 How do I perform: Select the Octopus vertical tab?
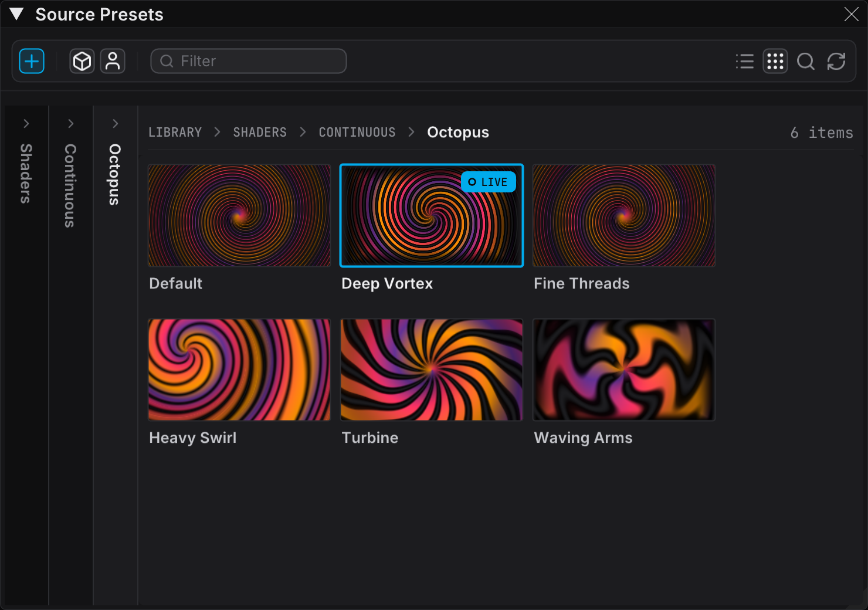tap(116, 174)
